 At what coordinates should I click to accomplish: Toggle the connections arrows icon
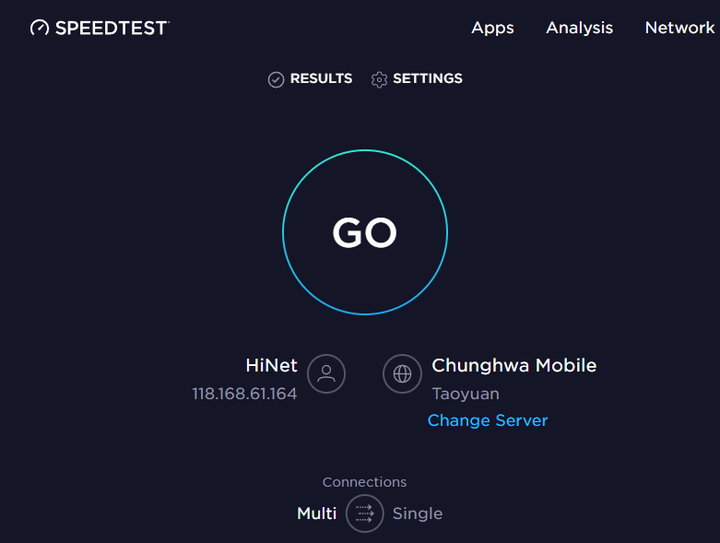(365, 513)
